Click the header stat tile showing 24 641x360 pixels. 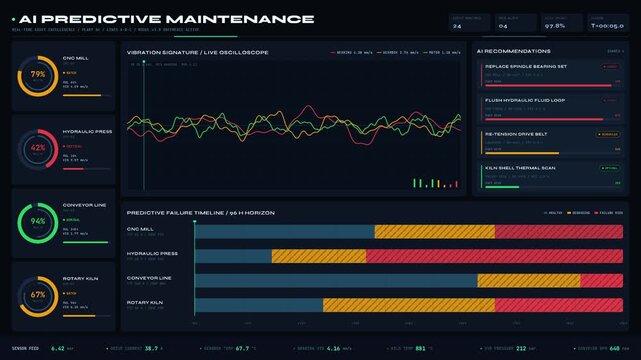(x=469, y=23)
